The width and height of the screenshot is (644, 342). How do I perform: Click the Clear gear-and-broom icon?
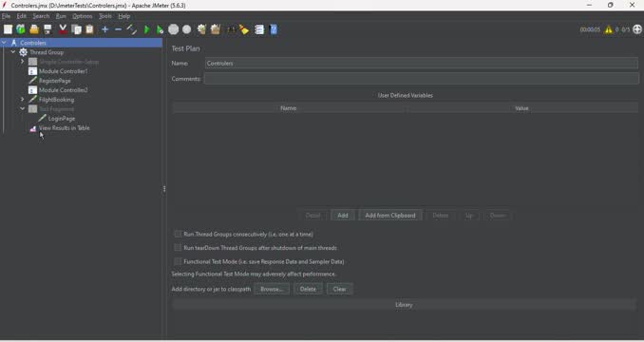[201, 29]
